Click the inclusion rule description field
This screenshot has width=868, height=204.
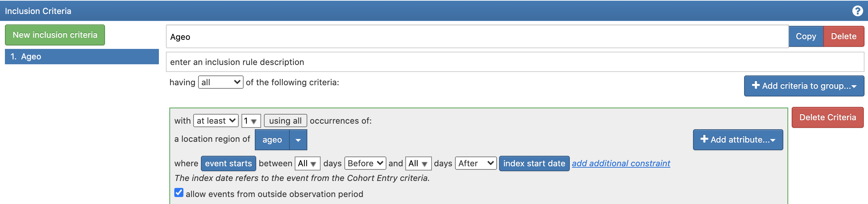pyautogui.click(x=420, y=62)
